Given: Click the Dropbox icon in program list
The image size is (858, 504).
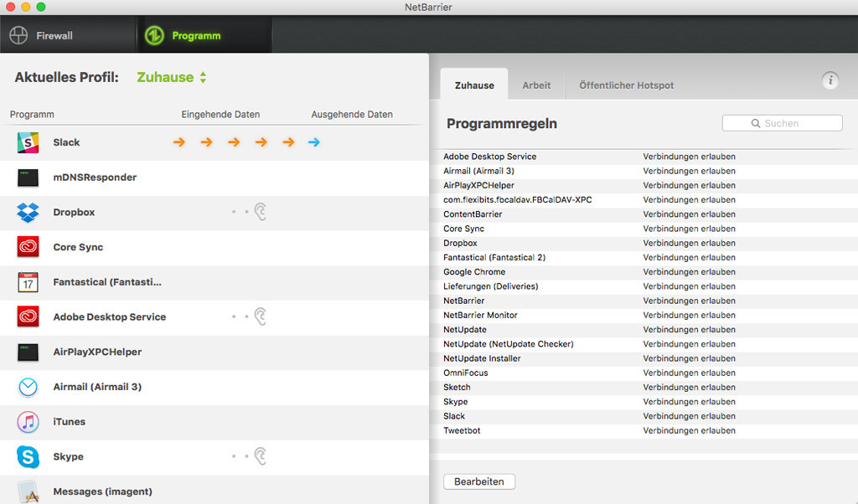Looking at the screenshot, I should coord(28,212).
